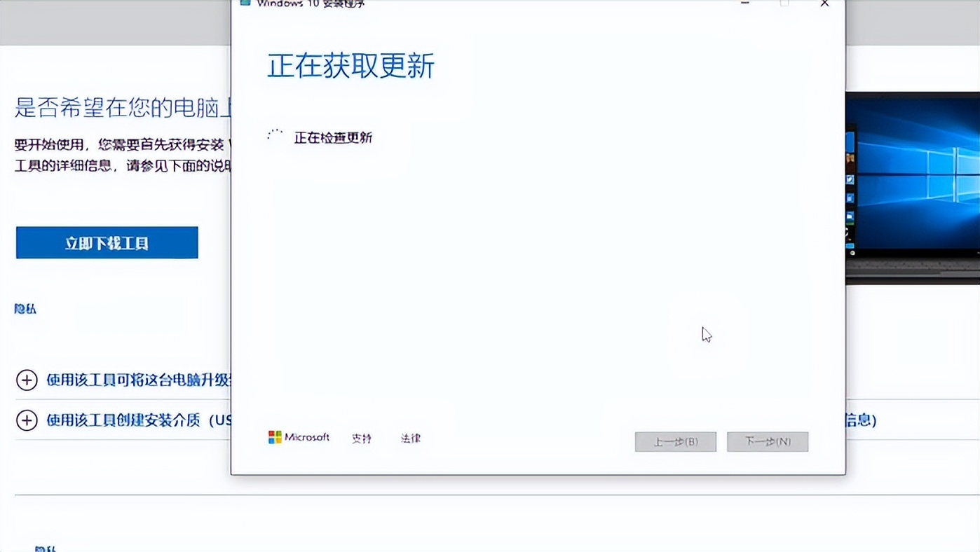
Task: Open the 法律 link in the installer footer
Action: [409, 438]
